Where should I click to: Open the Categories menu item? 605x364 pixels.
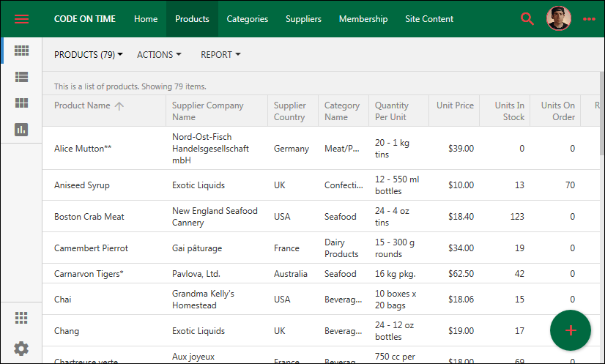248,19
